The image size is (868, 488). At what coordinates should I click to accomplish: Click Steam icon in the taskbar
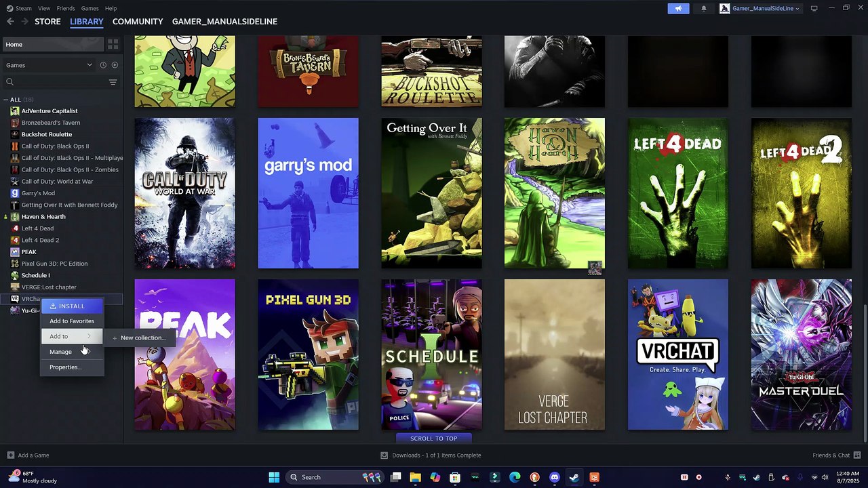(x=574, y=477)
